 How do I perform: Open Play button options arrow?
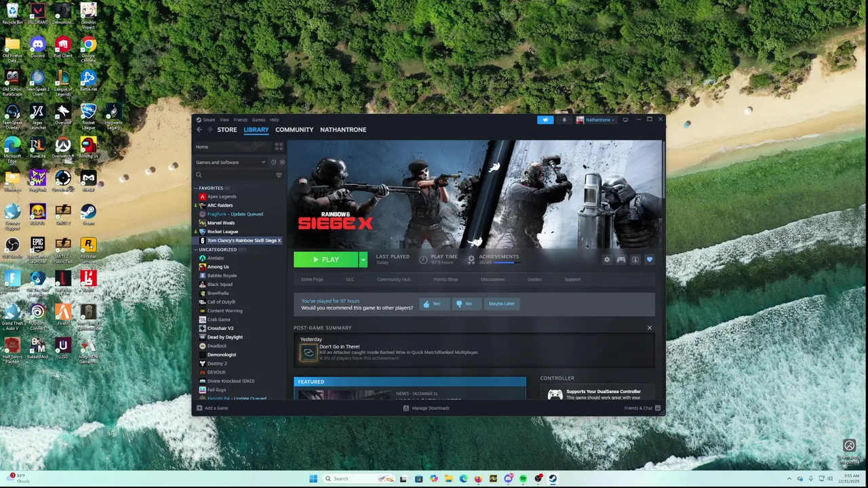point(363,260)
